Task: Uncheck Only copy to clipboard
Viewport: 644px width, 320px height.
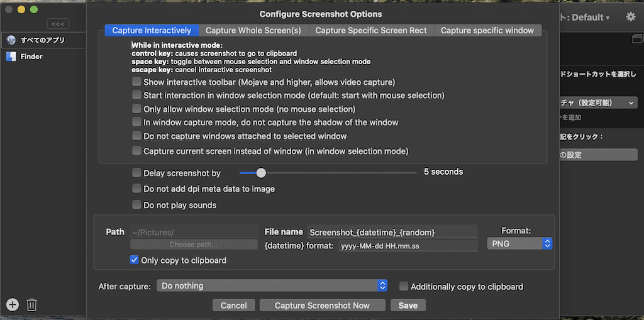Action: pyautogui.click(x=134, y=260)
